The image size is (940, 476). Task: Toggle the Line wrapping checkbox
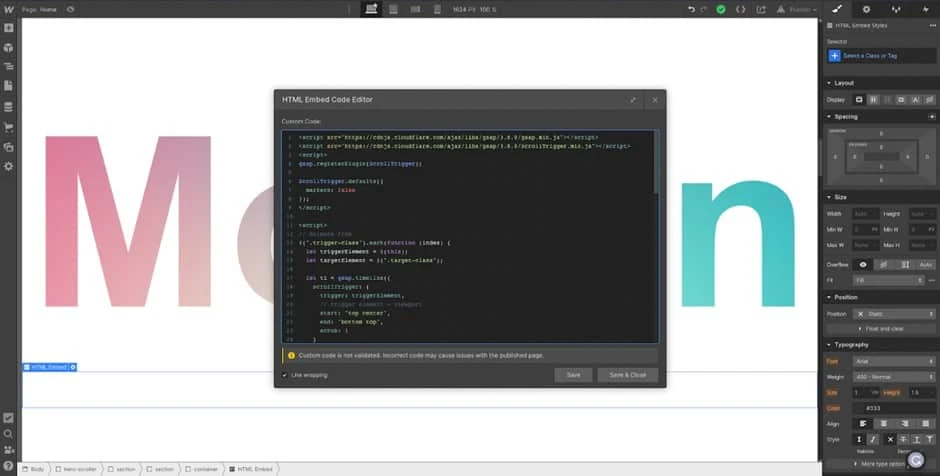tap(285, 375)
